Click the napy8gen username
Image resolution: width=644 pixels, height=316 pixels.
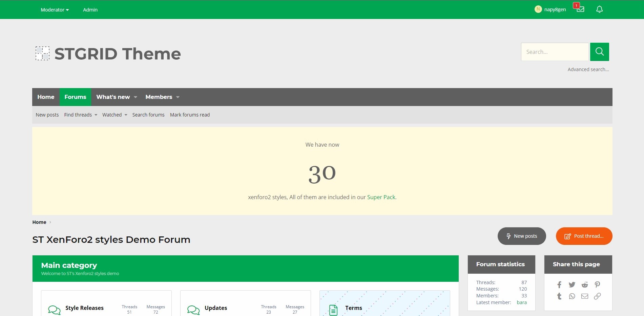tap(555, 9)
